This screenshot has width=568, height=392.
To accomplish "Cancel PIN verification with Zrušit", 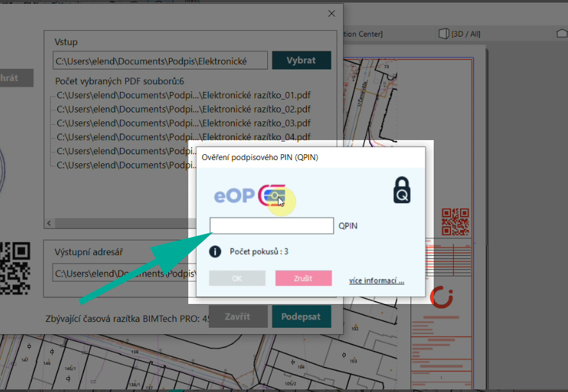I will click(x=303, y=278).
